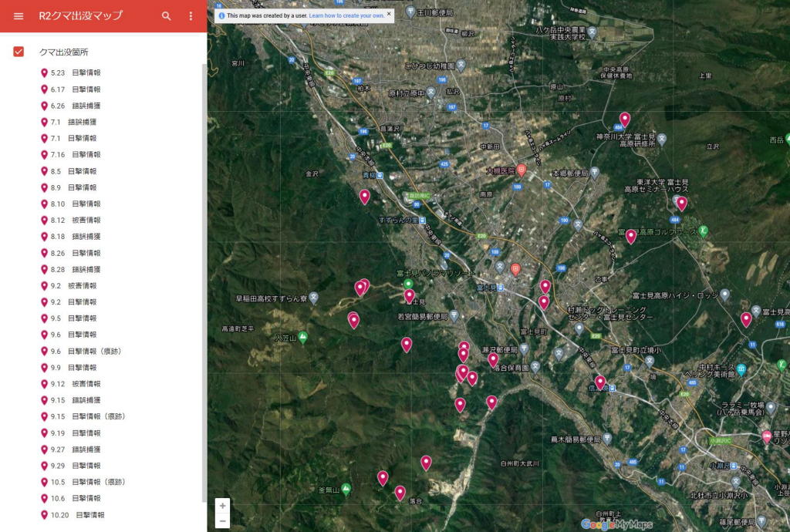Zoom in with the plus button
790x532 pixels.
click(223, 506)
